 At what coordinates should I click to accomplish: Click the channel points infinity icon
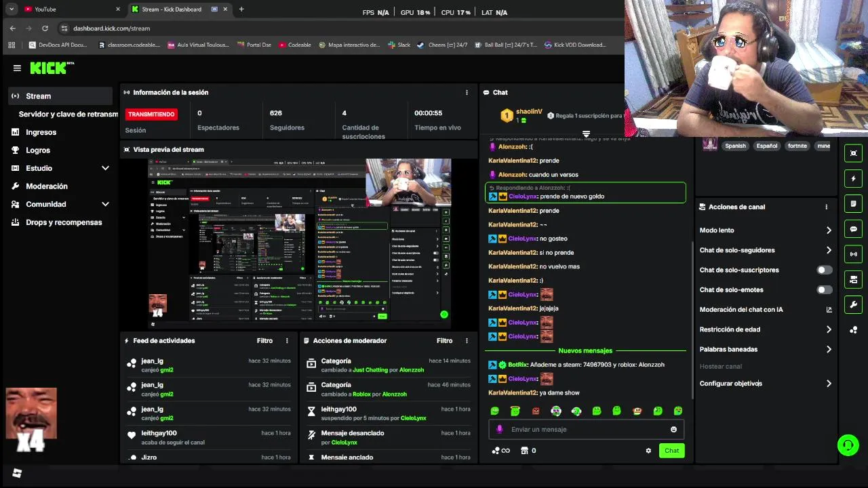click(500, 451)
